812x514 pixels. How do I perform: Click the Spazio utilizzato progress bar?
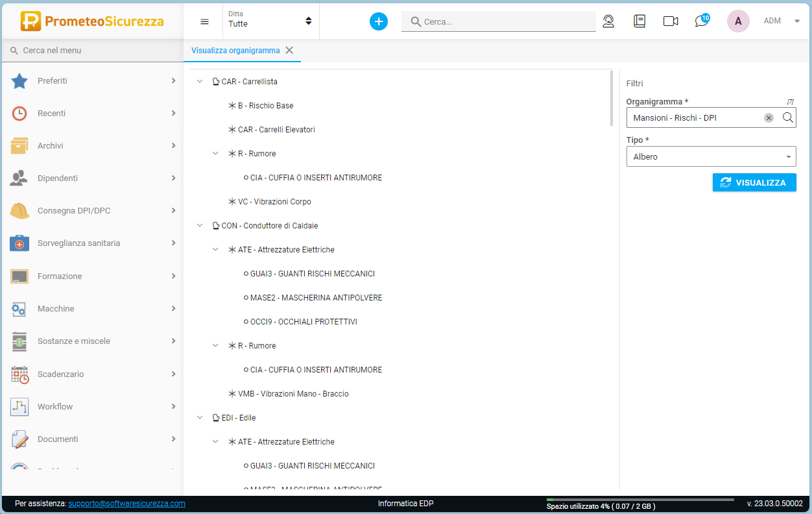pos(640,500)
